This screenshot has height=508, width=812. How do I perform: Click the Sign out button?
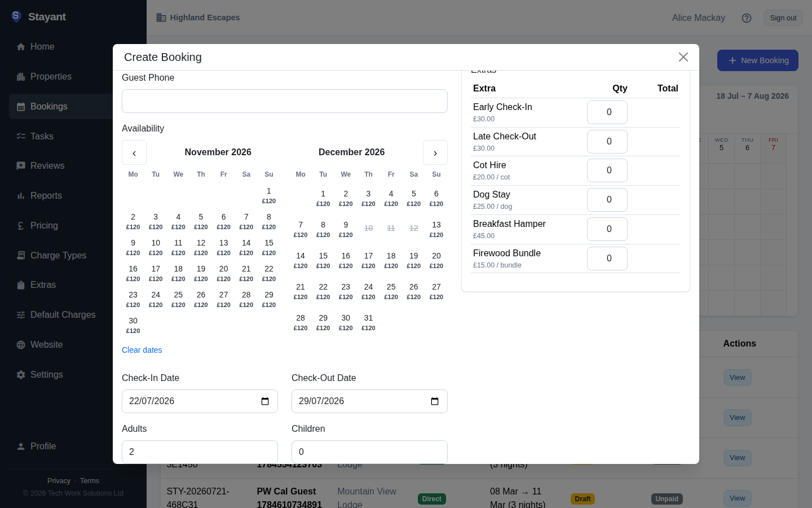(783, 18)
